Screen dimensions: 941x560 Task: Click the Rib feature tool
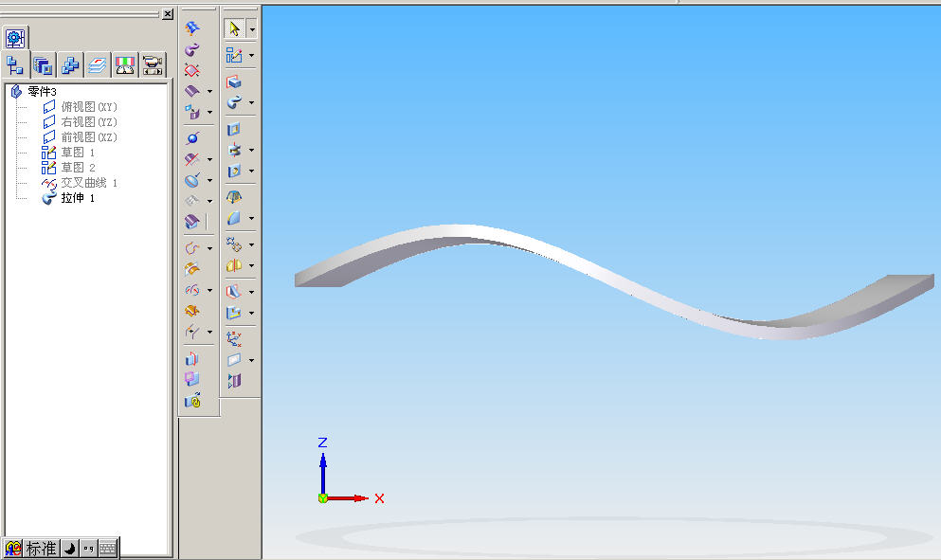coord(234,292)
